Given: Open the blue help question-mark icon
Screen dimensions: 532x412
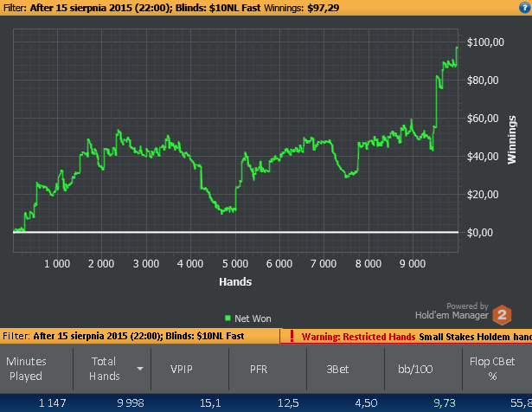Looking at the screenshot, I should point(524,8).
